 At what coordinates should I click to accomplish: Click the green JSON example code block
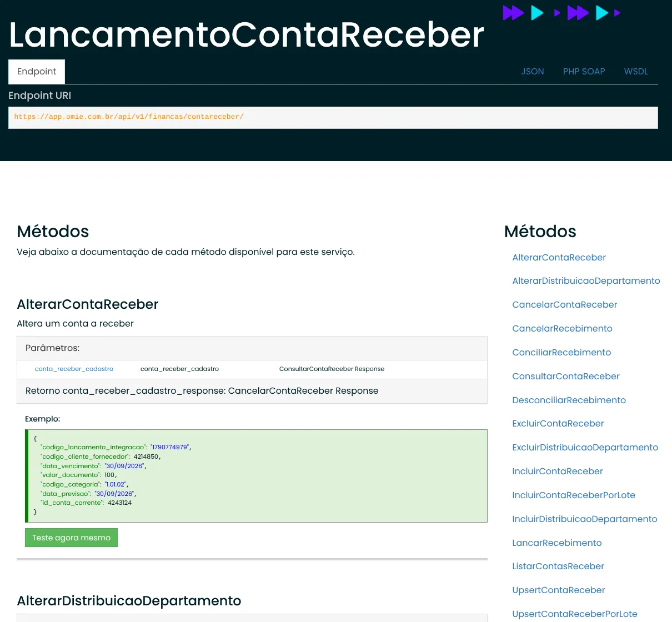256,476
